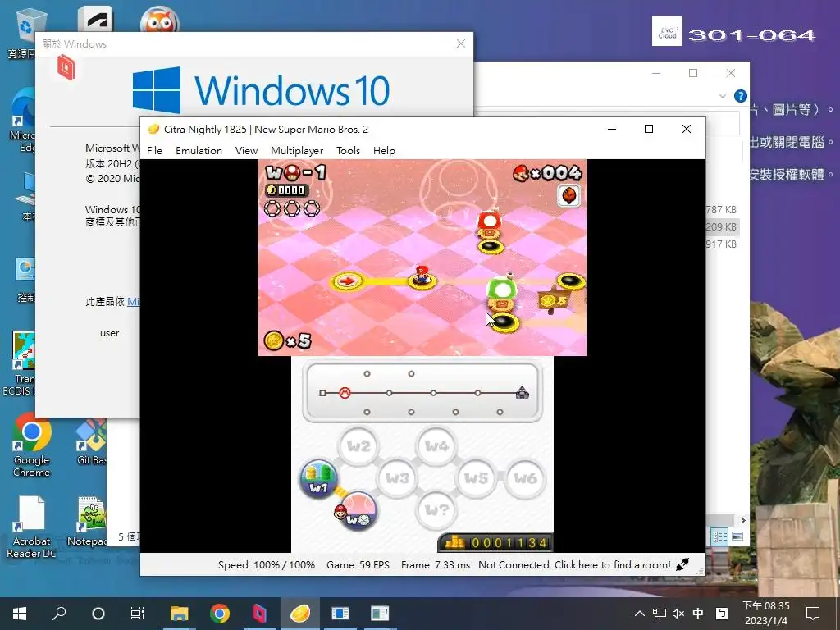Switch Explorer to details view
Screen dimensions: 840x630
point(720,536)
